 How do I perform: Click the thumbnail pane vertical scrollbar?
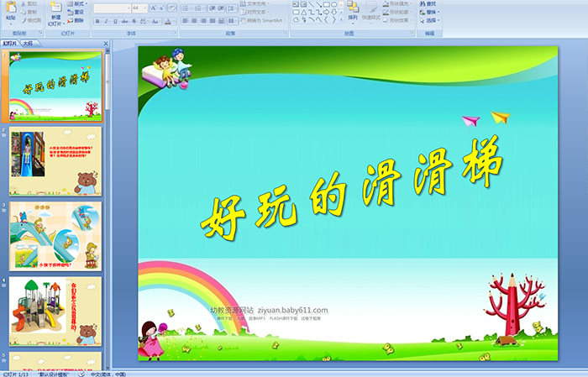(x=108, y=210)
